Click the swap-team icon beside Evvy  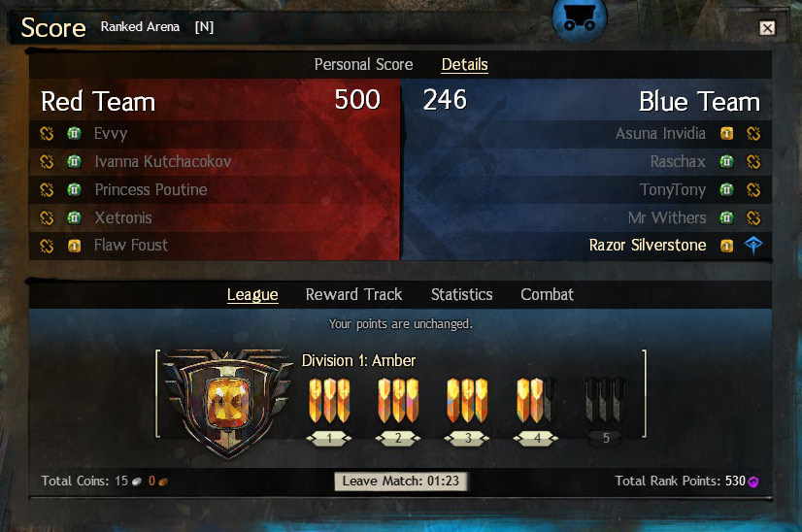pyautogui.click(x=47, y=134)
